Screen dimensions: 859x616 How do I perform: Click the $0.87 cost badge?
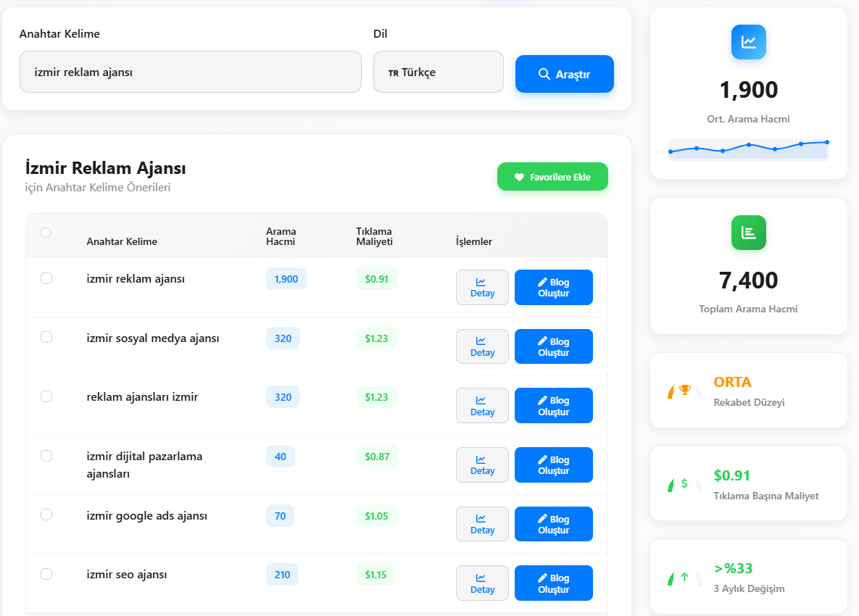pos(377,456)
